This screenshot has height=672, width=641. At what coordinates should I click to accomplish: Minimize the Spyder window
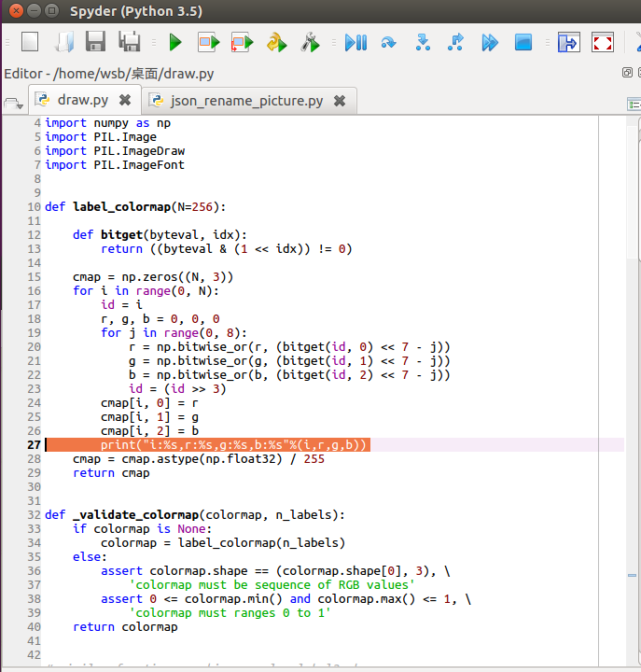point(34,10)
